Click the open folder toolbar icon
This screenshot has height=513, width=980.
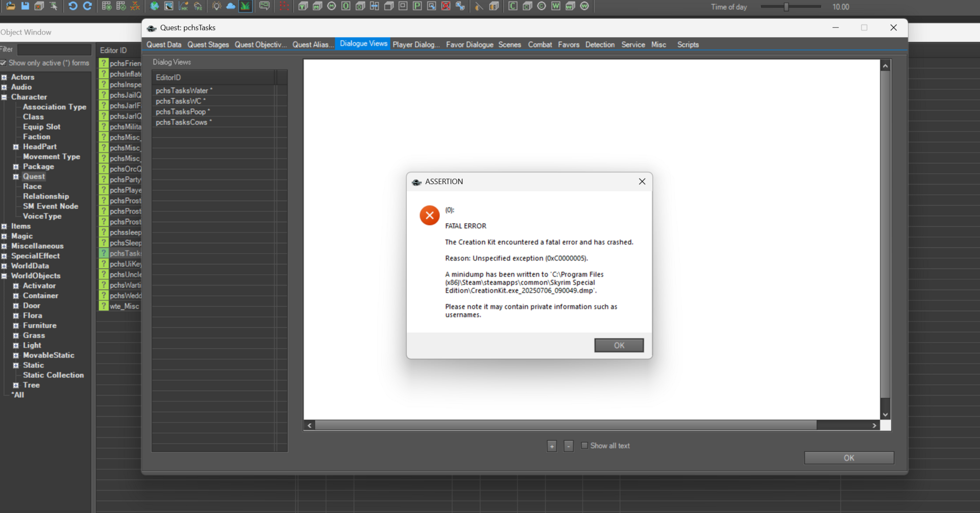(x=10, y=6)
